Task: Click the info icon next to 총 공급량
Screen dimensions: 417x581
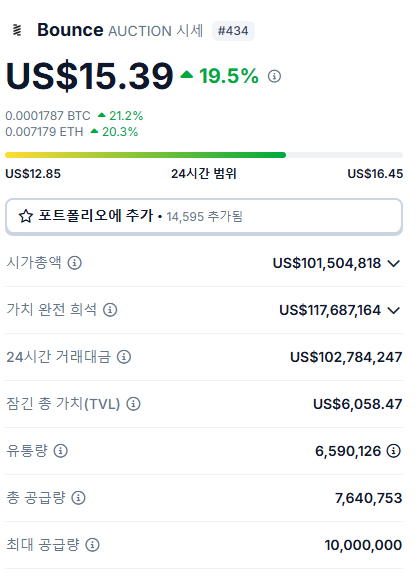Action: [x=78, y=498]
